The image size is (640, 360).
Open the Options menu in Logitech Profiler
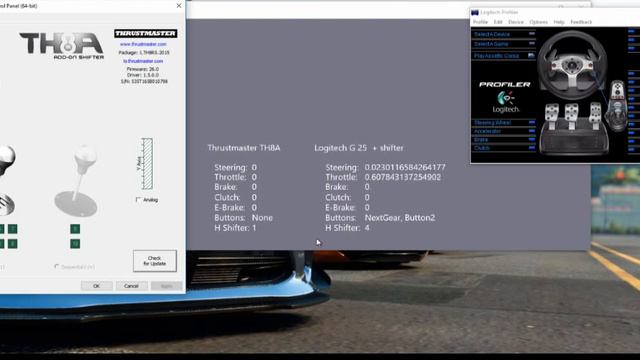538,22
